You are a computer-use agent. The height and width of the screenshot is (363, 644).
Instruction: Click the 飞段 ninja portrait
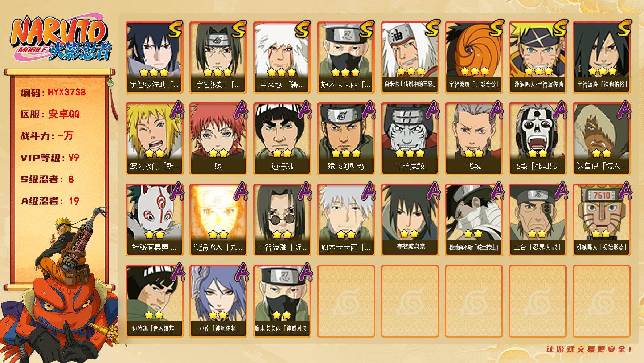[x=473, y=138]
